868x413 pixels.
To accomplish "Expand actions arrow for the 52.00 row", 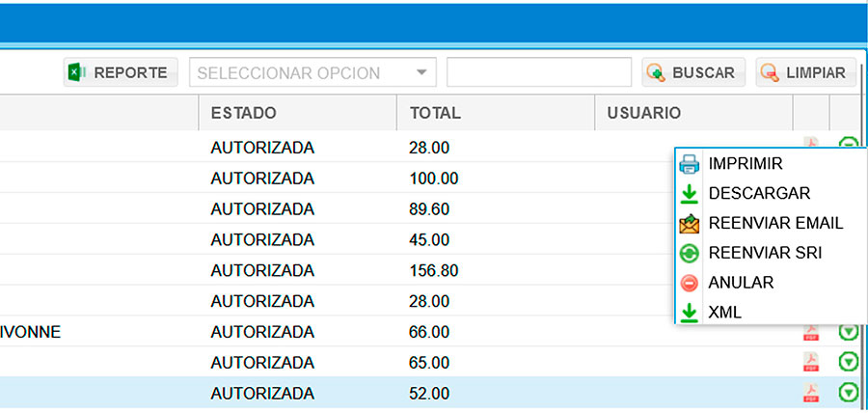I will pos(848,393).
